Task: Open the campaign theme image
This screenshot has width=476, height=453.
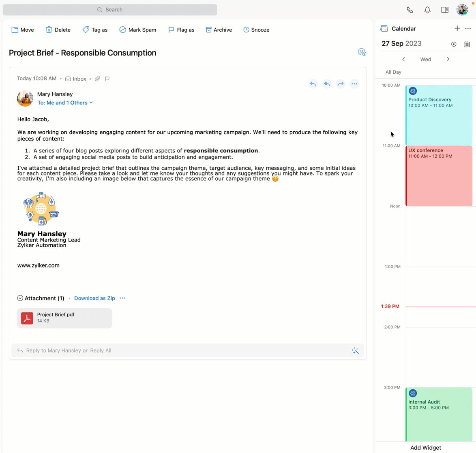Action: point(41,208)
